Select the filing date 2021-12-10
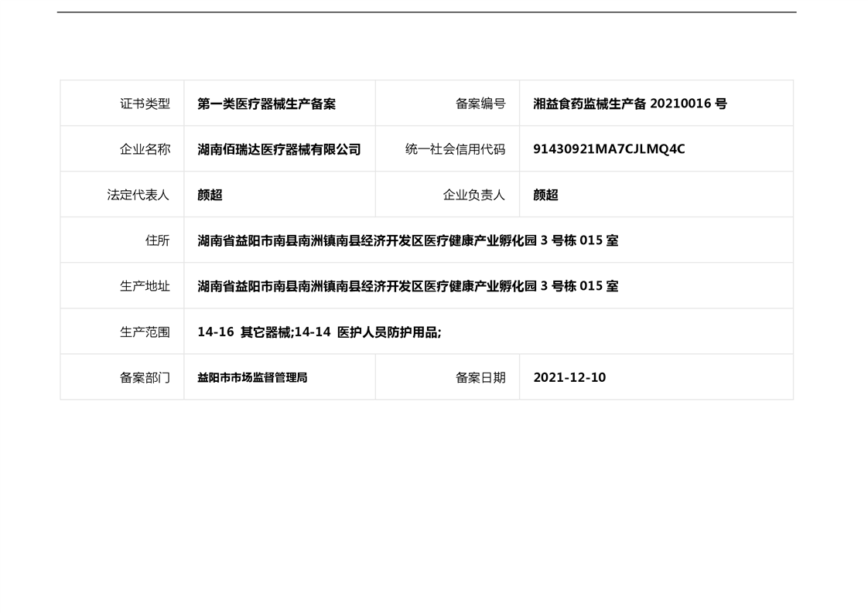868x613 pixels. 569,377
